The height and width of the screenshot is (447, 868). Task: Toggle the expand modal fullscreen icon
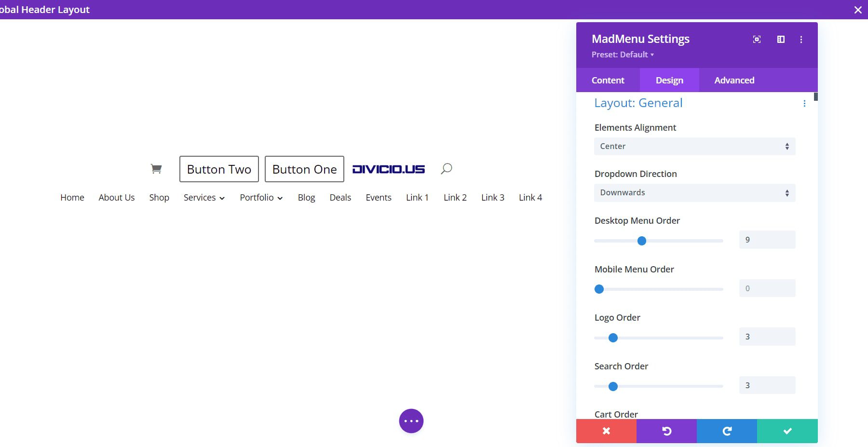(757, 40)
